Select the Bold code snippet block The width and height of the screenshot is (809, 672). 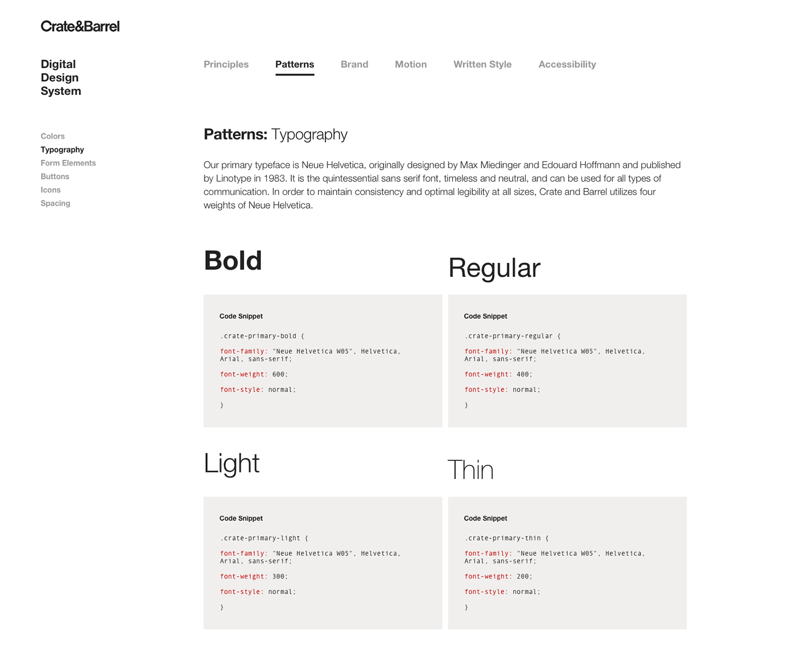[322, 360]
